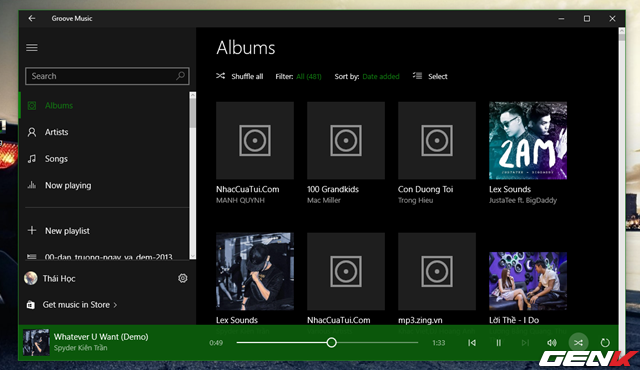Open the second-row NhacCuaTui.Com album thumbnail
Image resolution: width=640 pixels, height=370 pixels.
(x=346, y=271)
